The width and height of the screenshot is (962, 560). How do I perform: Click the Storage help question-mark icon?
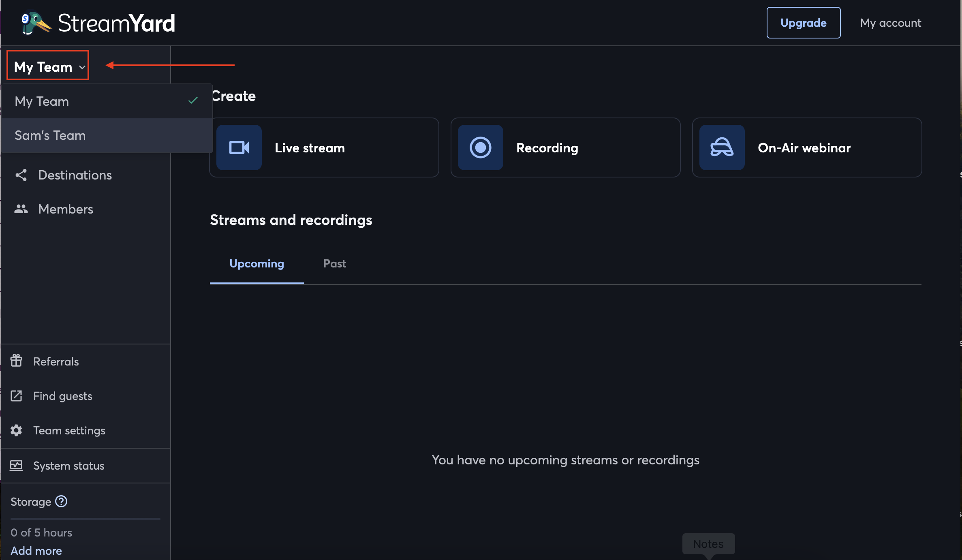tap(61, 501)
